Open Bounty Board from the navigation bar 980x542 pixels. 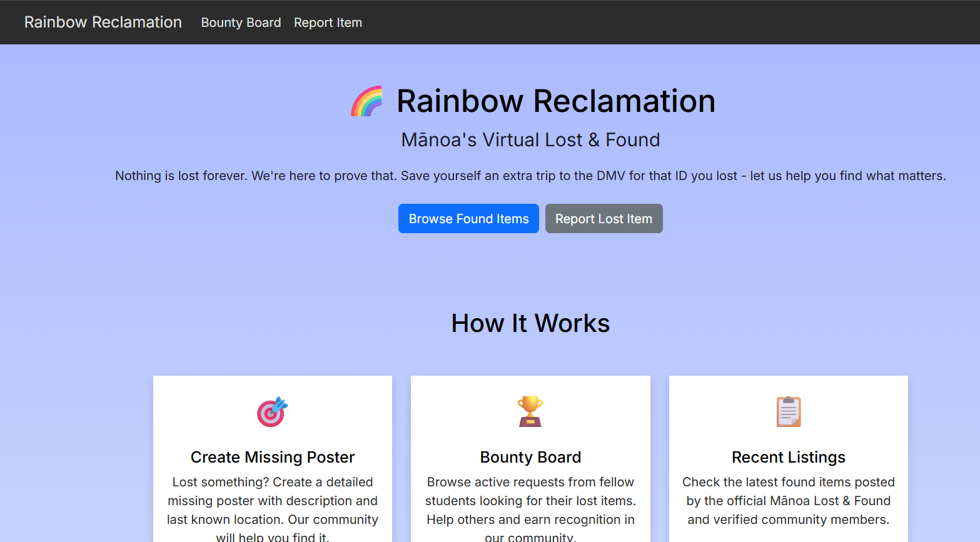pos(241,23)
